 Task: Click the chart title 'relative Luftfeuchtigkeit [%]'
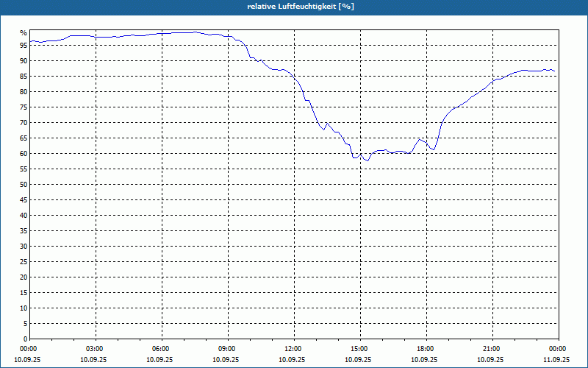click(301, 7)
